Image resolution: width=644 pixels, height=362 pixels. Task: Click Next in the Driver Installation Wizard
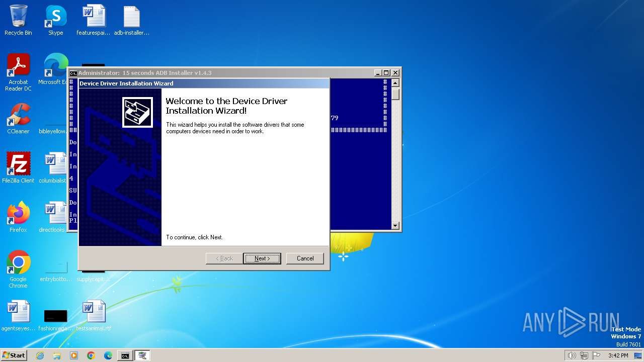262,258
